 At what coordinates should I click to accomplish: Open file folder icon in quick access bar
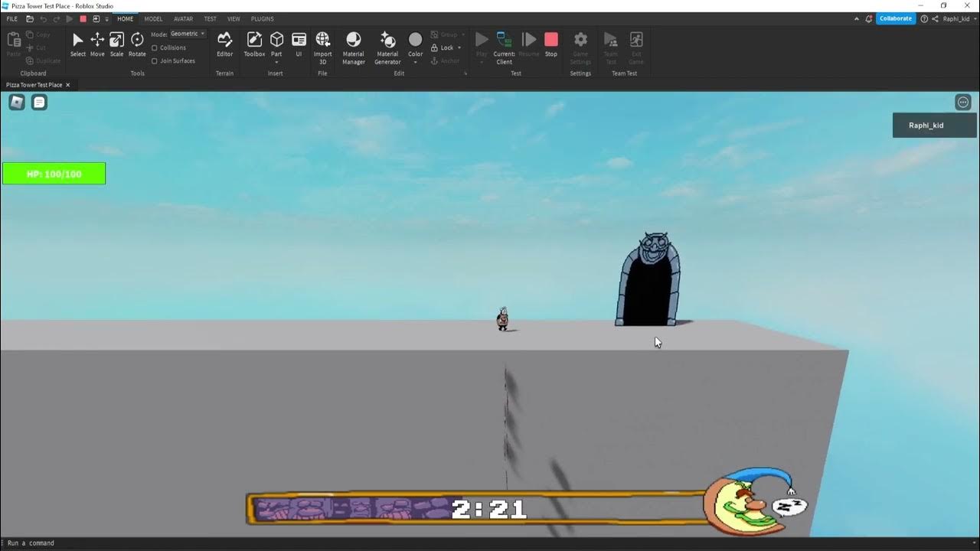(30, 18)
